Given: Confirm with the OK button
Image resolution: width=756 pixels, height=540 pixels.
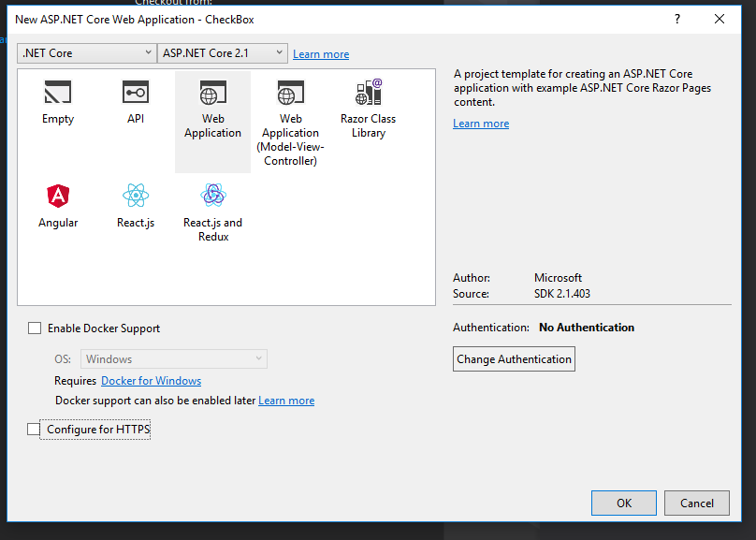Looking at the screenshot, I should point(624,503).
